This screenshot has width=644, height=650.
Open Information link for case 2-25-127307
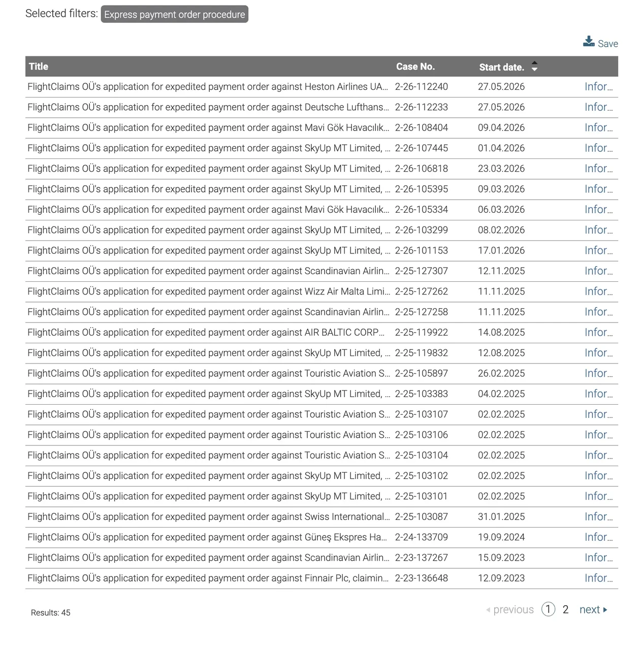pos(598,271)
